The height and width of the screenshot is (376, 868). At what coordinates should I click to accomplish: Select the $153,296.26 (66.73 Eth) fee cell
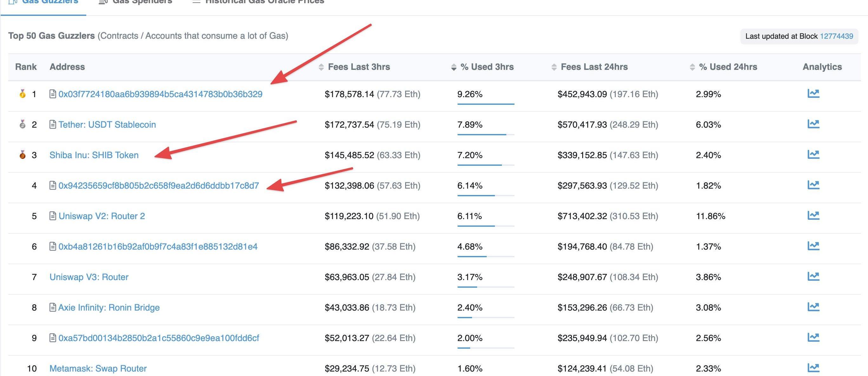click(x=605, y=307)
